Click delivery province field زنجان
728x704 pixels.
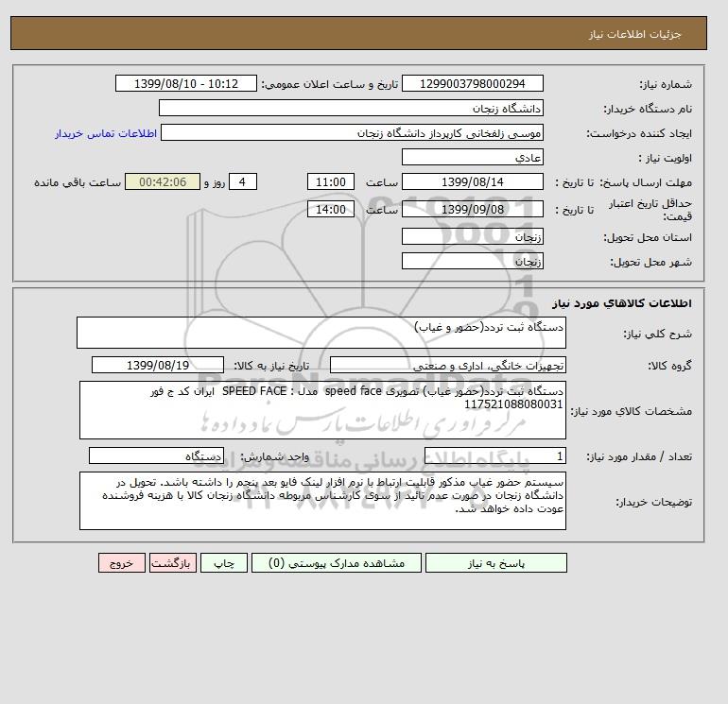472,236
